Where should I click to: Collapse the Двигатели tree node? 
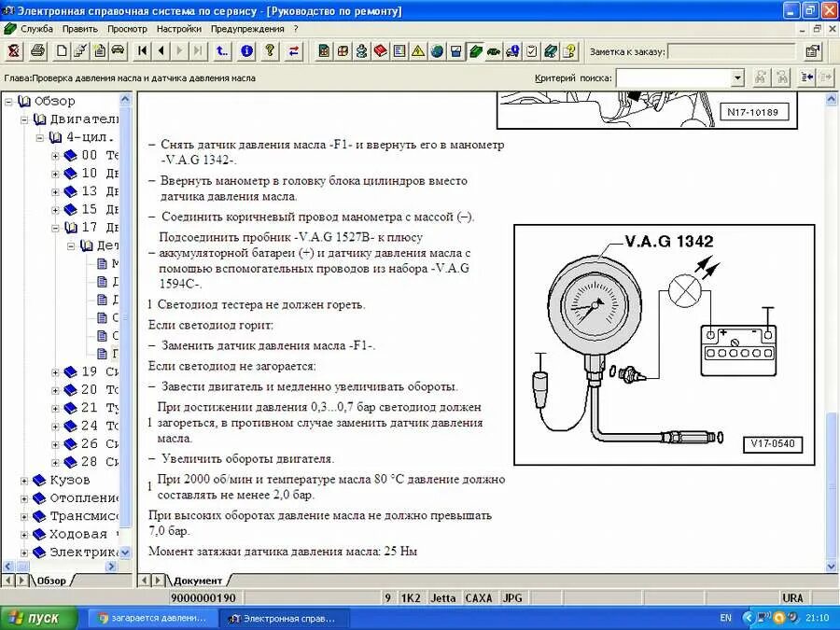pyautogui.click(x=24, y=119)
